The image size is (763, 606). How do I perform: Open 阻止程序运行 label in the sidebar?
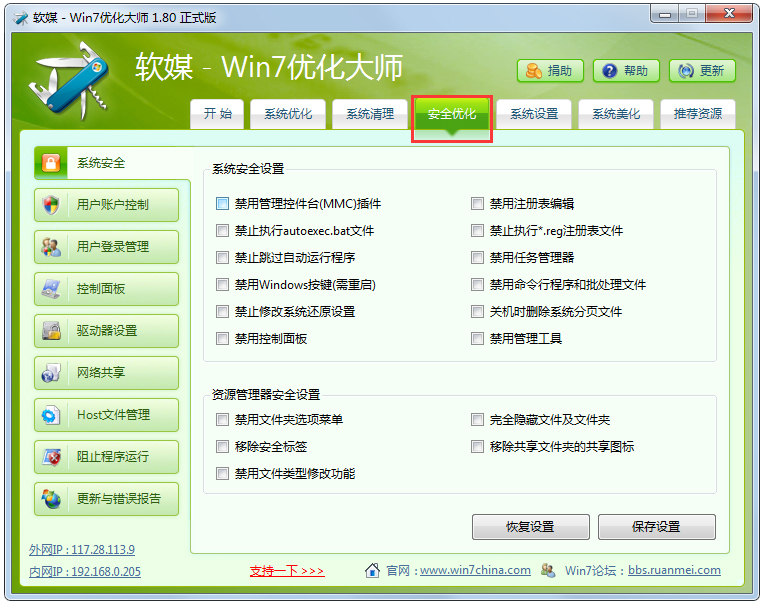[113, 457]
